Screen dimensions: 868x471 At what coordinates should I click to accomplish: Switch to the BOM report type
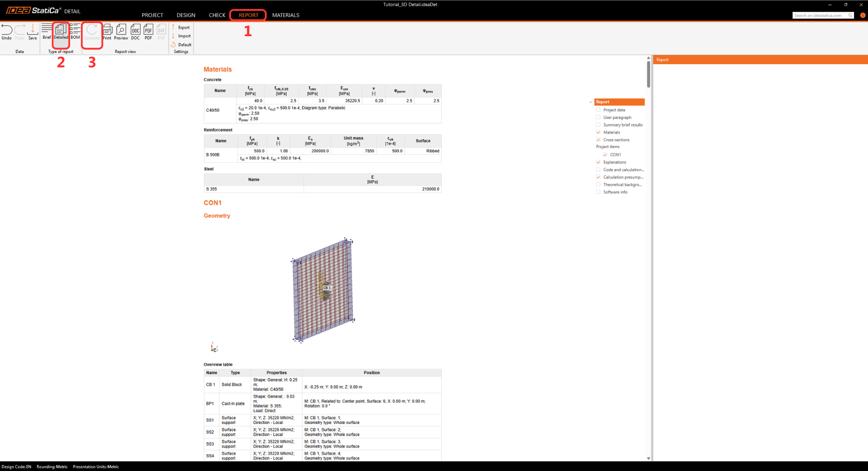pos(75,32)
